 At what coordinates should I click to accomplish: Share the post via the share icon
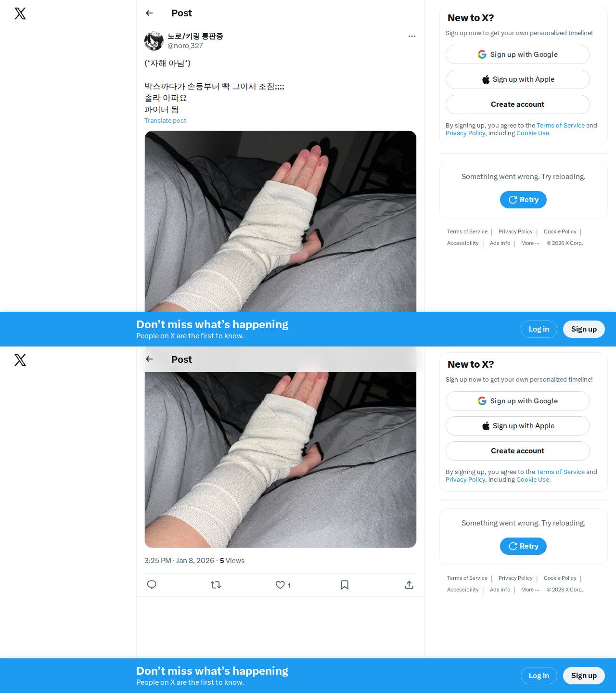click(409, 585)
